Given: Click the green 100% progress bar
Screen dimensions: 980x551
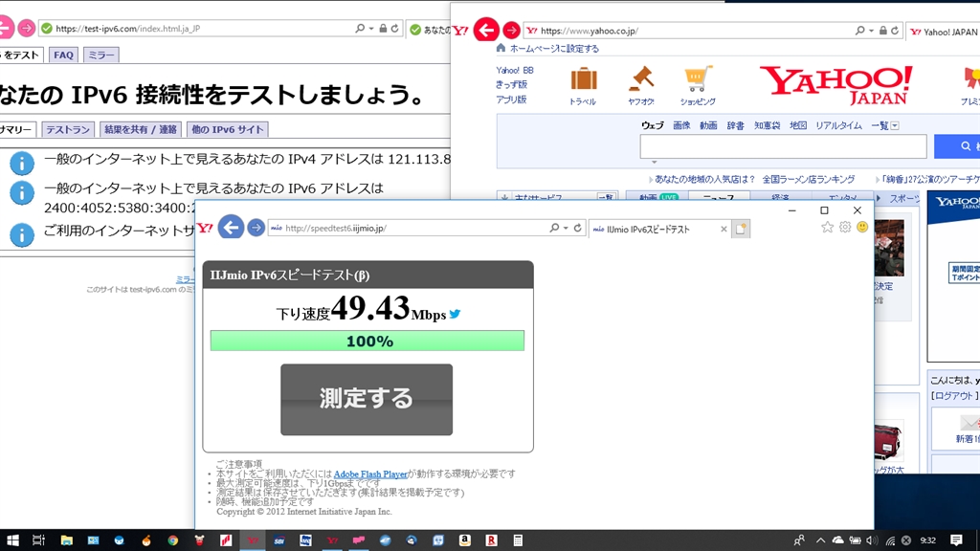Looking at the screenshot, I should click(367, 341).
